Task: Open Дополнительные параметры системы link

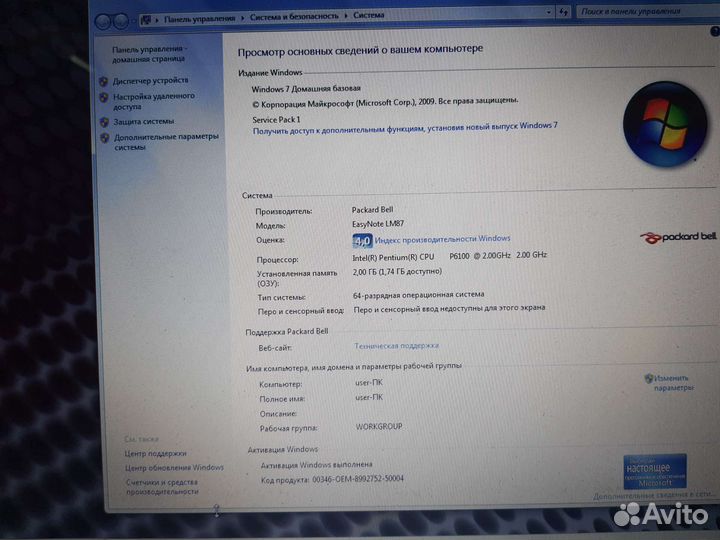Action: [166, 142]
